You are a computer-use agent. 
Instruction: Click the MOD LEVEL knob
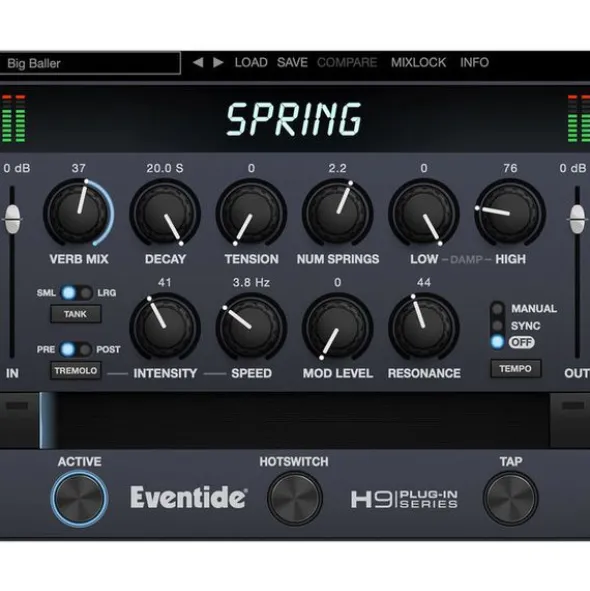click(x=337, y=327)
